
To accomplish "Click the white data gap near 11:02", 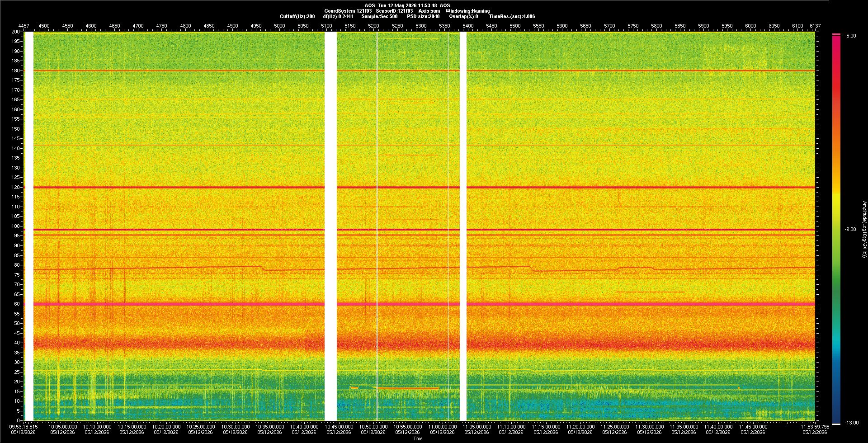I will pos(463,226).
